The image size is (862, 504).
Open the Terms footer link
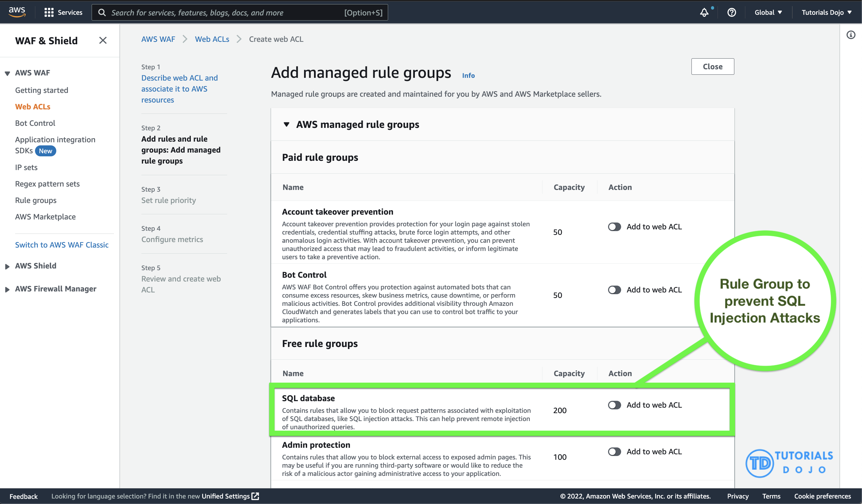point(771,496)
